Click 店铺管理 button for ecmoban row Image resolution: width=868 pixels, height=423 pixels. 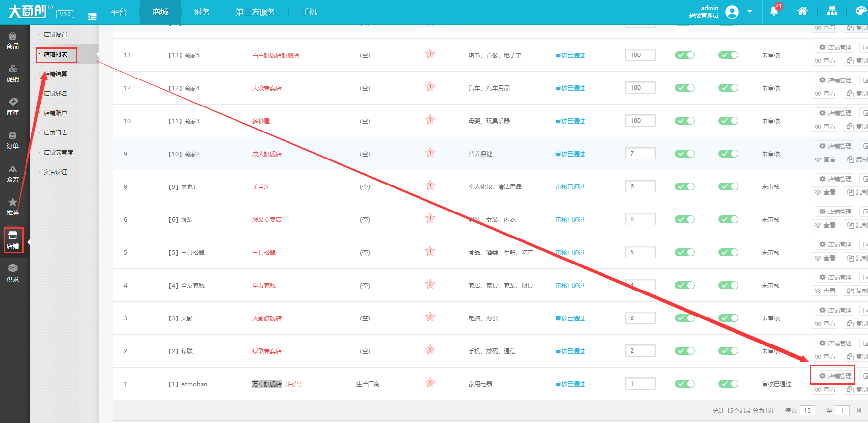coord(835,376)
